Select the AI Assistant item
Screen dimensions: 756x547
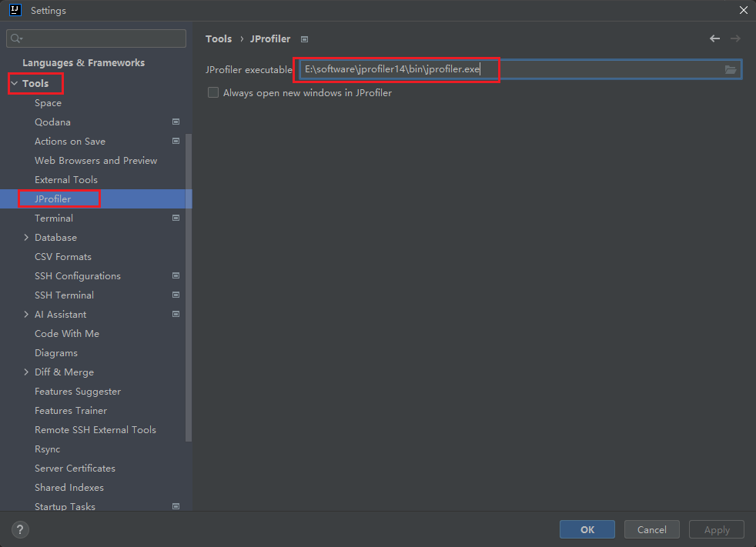(61, 315)
